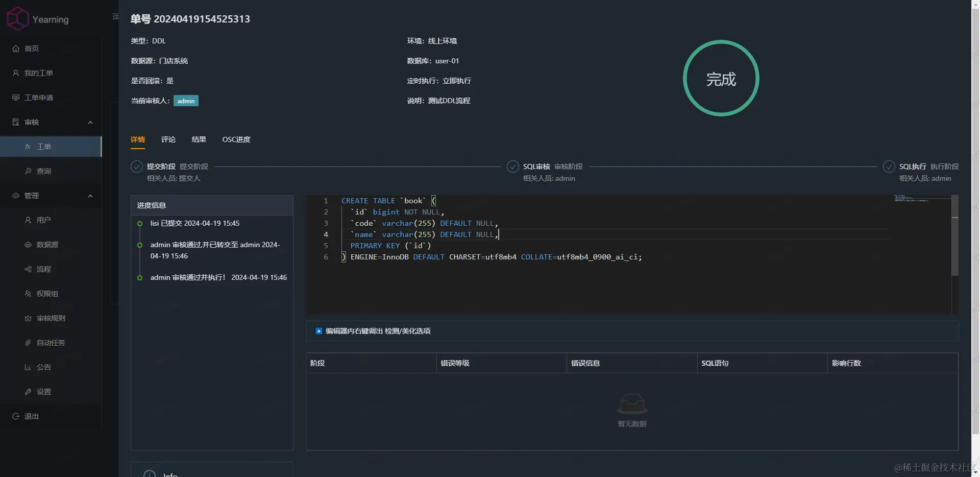Open the 结果 tab
Screen dimensions: 980x477
199,139
